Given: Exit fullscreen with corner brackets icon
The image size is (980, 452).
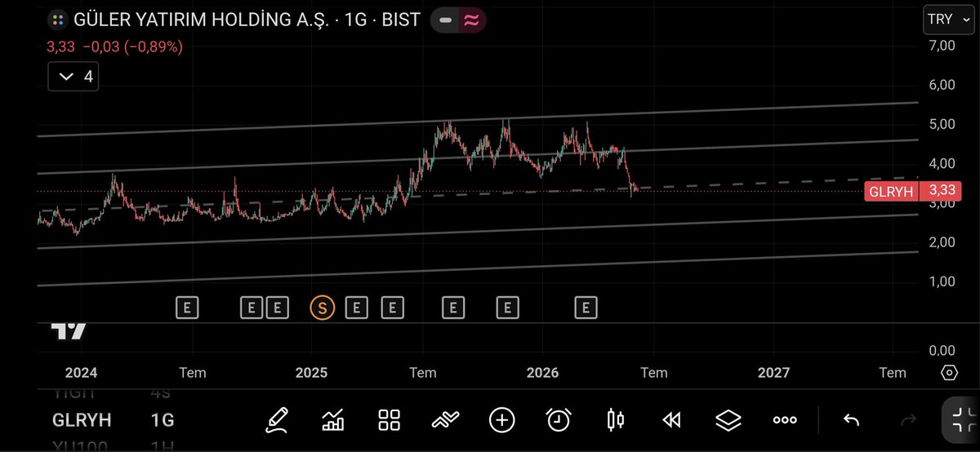Looking at the screenshot, I should click(x=961, y=420).
